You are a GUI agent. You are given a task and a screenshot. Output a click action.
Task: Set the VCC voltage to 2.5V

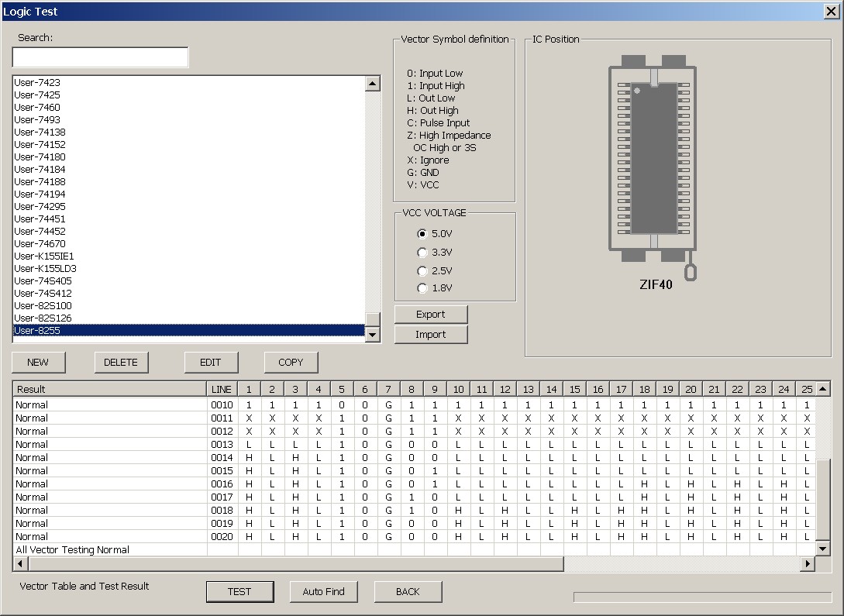(x=422, y=270)
